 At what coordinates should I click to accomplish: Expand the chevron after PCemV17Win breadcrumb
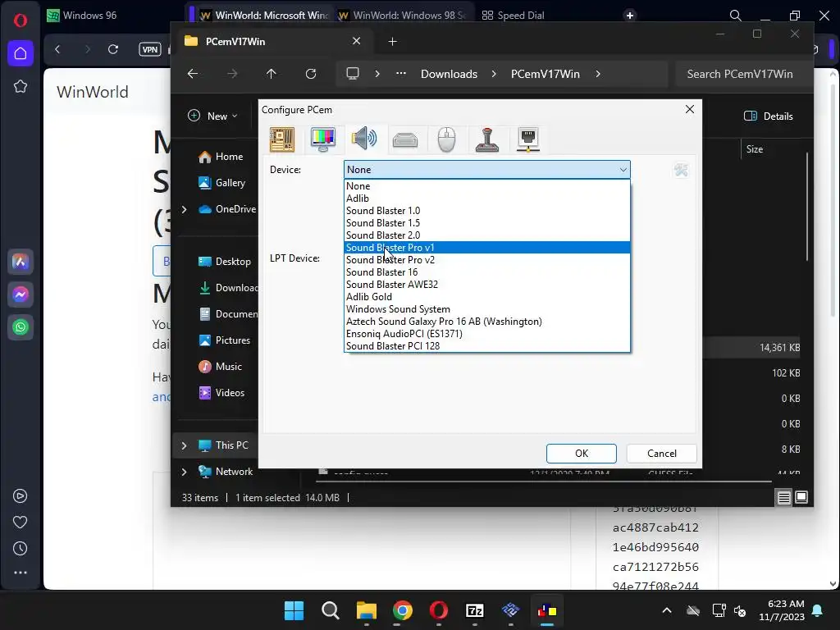point(598,74)
